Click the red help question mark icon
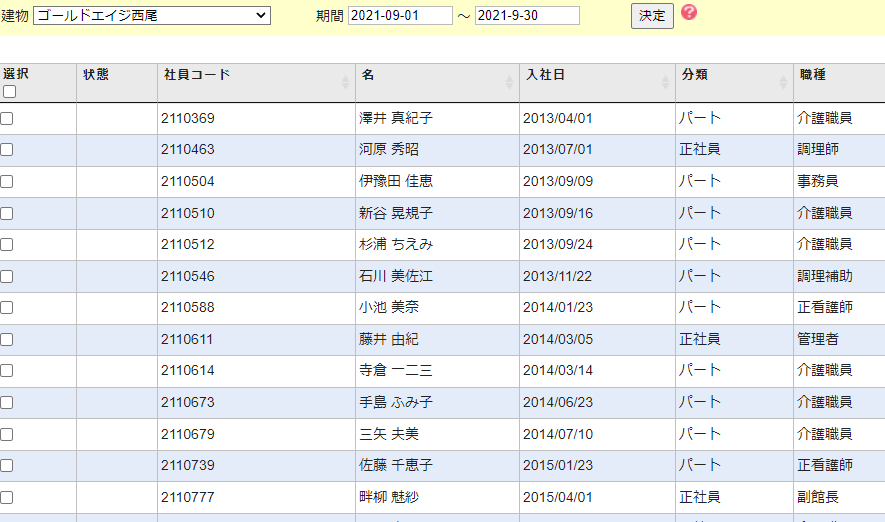The width and height of the screenshot is (885, 522). [689, 13]
